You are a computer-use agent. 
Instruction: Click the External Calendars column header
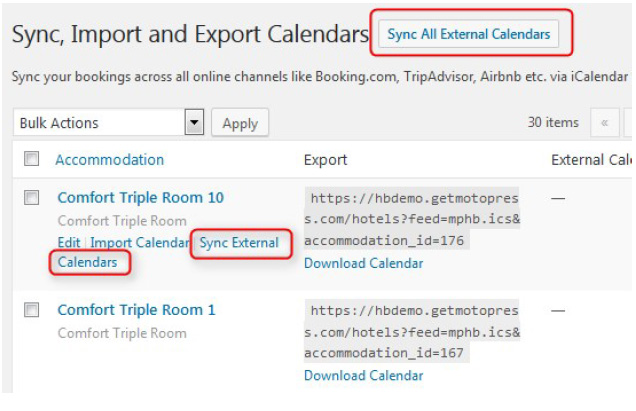591,160
